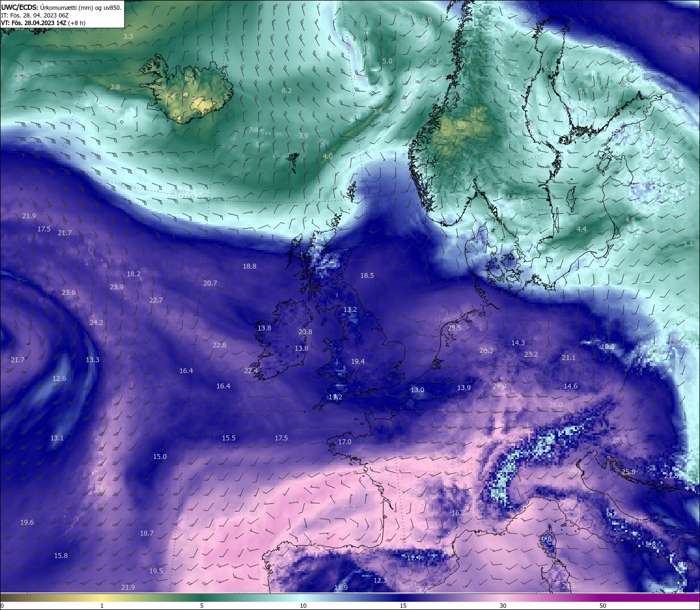Click the 13.1 value label
The width and height of the screenshot is (700, 610).
(x=57, y=438)
